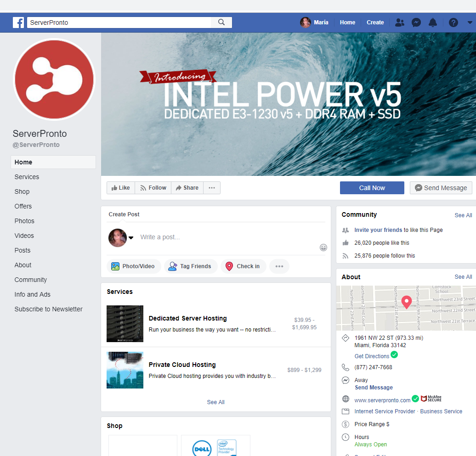Follow the ServerPronto page
This screenshot has width=476, height=456.
(153, 188)
